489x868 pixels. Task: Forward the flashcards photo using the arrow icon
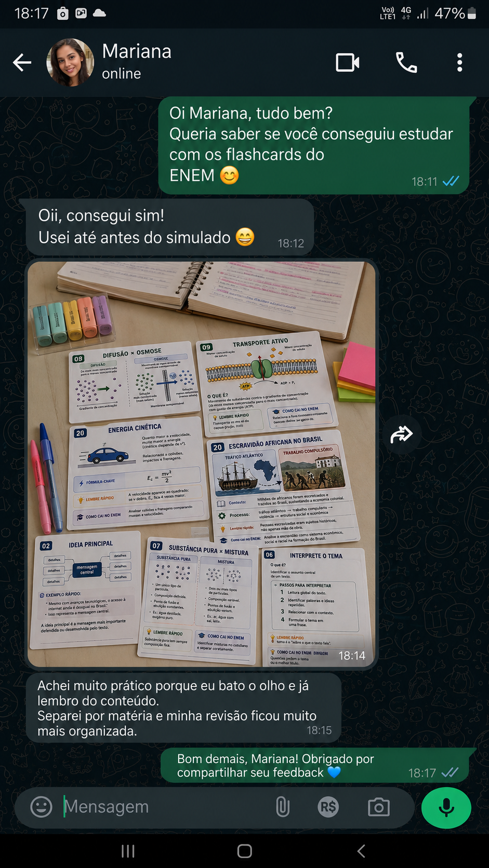(401, 434)
